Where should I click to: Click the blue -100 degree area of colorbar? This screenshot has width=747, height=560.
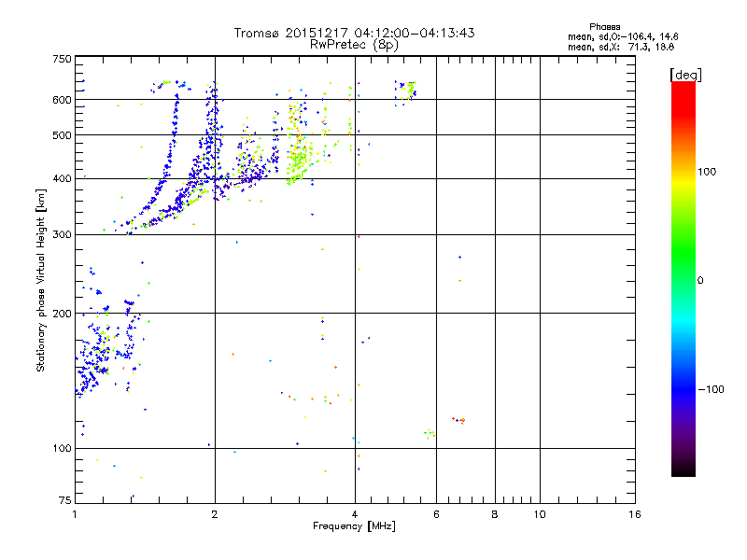[684, 388]
